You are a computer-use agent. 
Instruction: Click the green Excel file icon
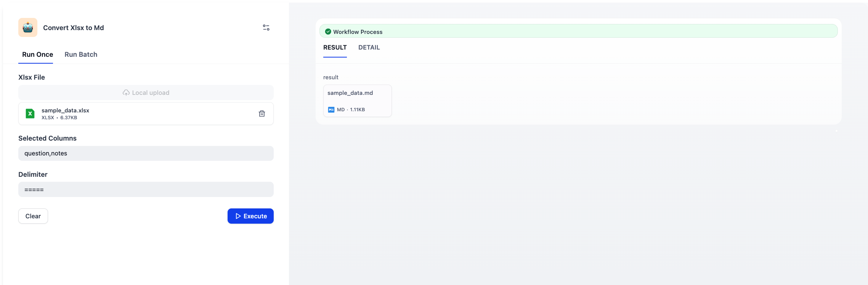(30, 114)
